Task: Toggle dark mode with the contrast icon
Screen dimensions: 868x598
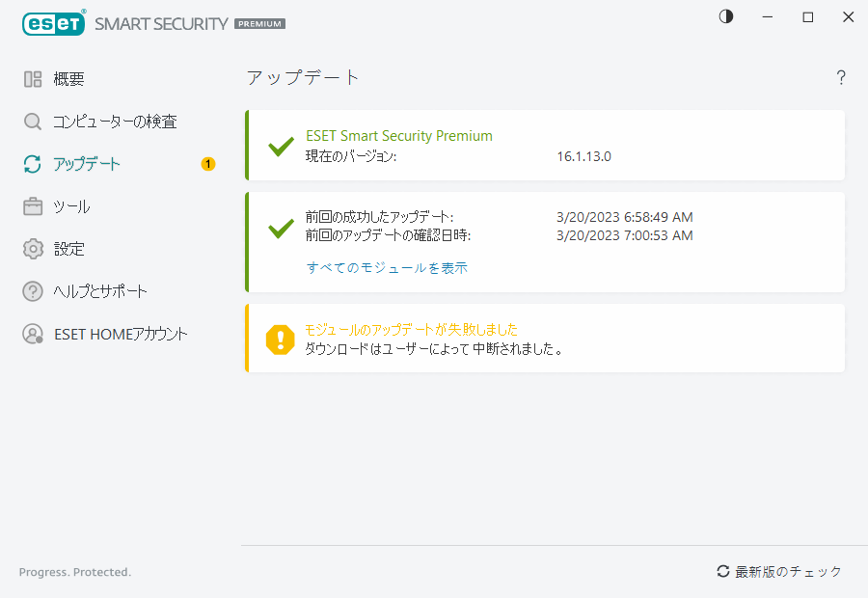Action: pyautogui.click(x=725, y=16)
